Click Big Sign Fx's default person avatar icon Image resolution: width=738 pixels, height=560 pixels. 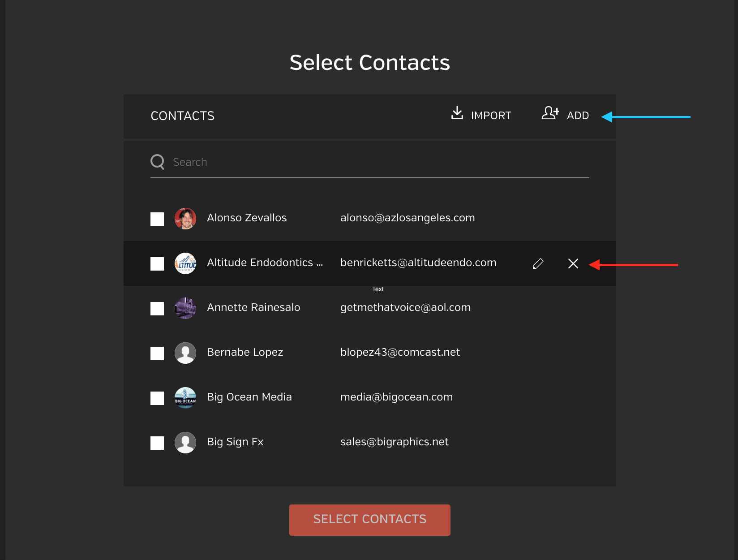pos(185,442)
